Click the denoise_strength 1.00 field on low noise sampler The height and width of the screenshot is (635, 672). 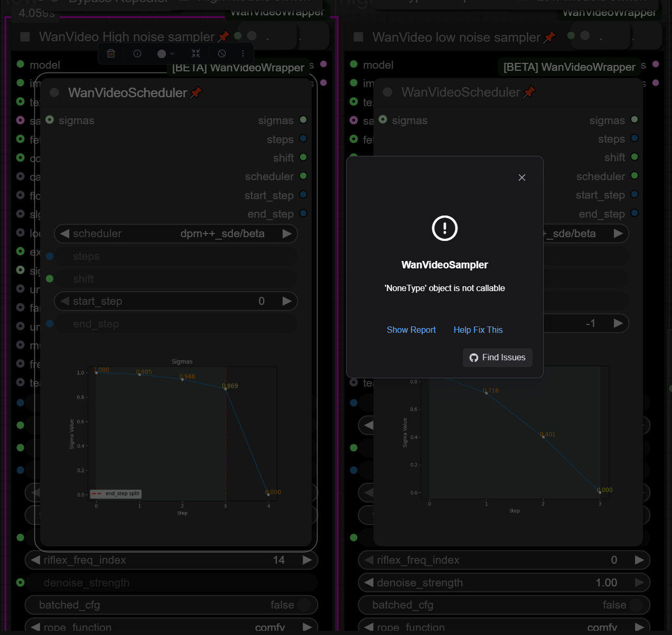click(504, 583)
